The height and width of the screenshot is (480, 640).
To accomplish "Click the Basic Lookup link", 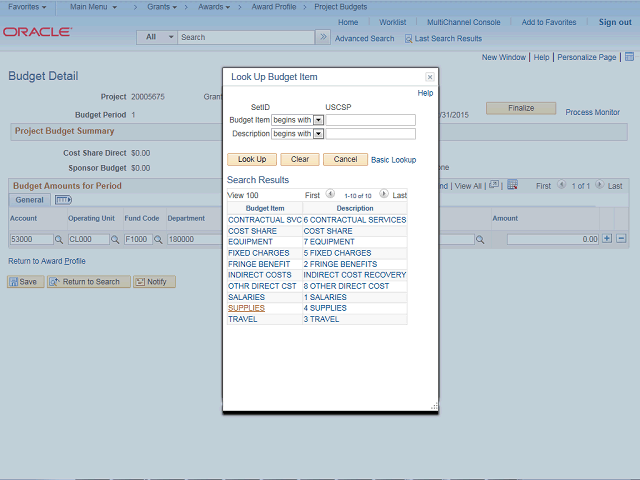I will tap(393, 160).
